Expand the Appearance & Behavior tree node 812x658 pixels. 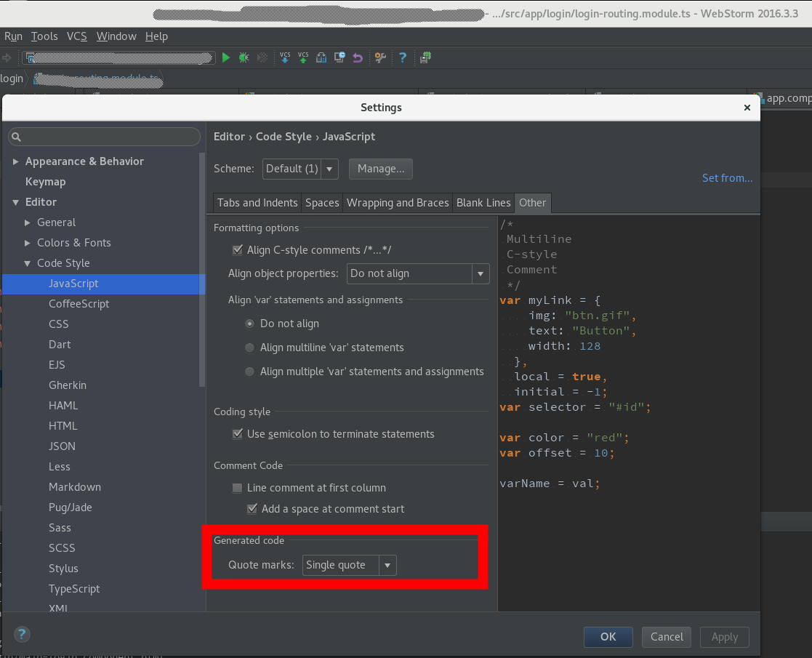point(16,161)
